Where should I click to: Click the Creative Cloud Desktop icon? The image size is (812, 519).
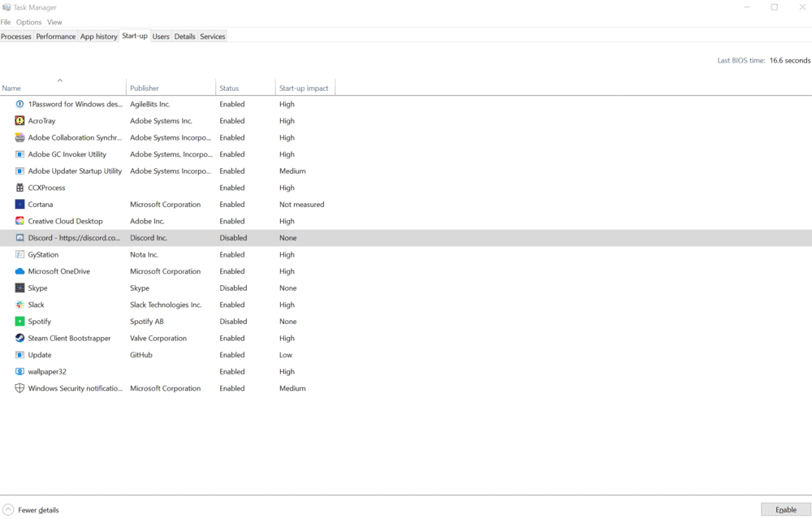pyautogui.click(x=19, y=221)
